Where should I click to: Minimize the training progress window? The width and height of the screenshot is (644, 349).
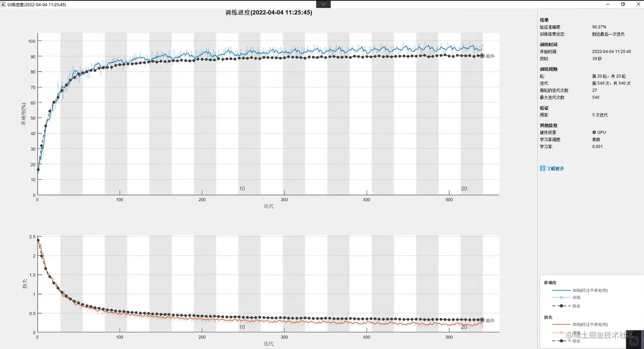click(607, 4)
